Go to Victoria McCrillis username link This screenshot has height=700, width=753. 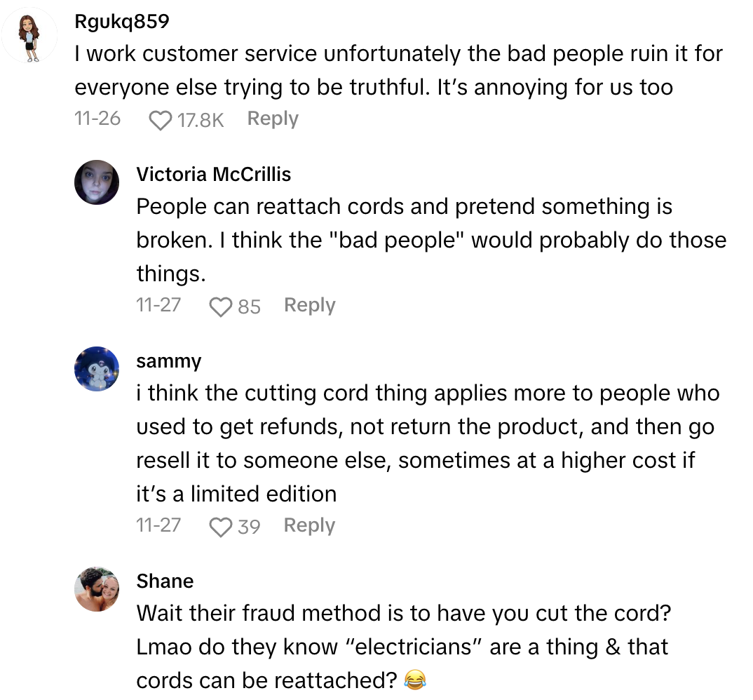point(213,174)
